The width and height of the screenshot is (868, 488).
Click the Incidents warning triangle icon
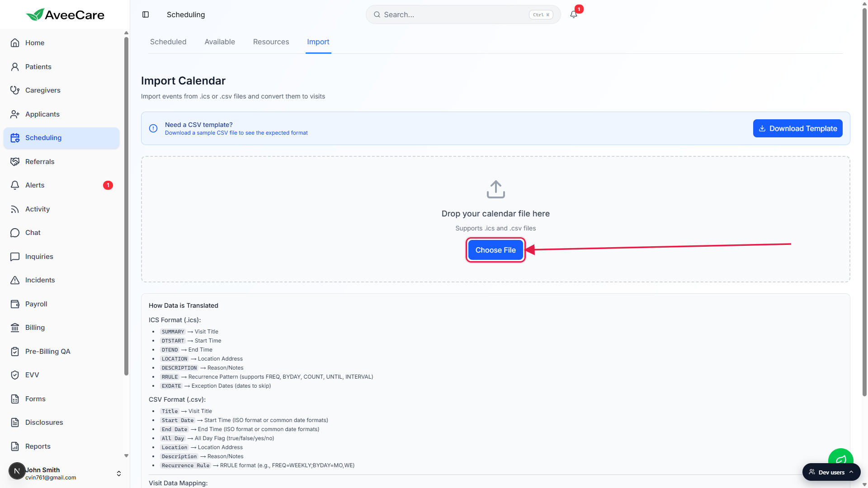15,280
